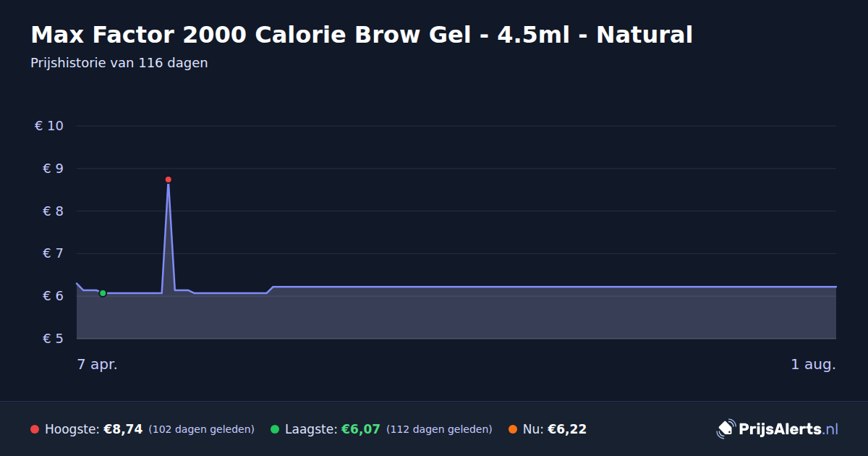Click the red dot beside Hoogste legend
This screenshot has width=868, height=456.
click(x=35, y=429)
